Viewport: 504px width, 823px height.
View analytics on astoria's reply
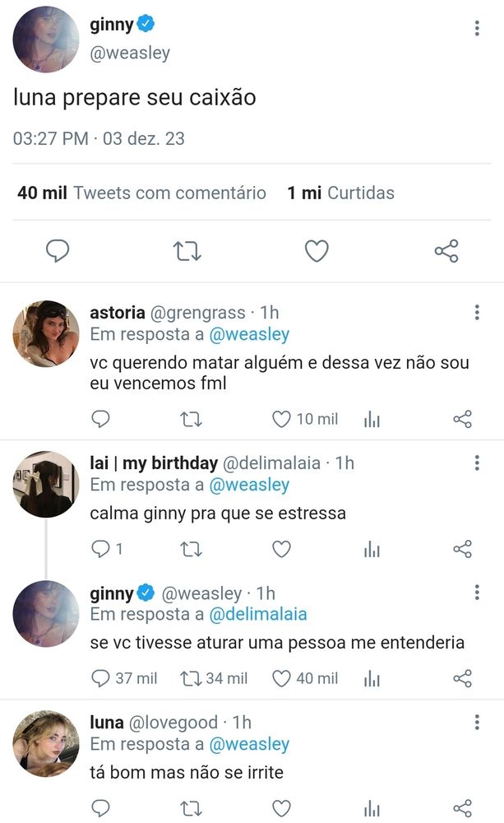(372, 419)
